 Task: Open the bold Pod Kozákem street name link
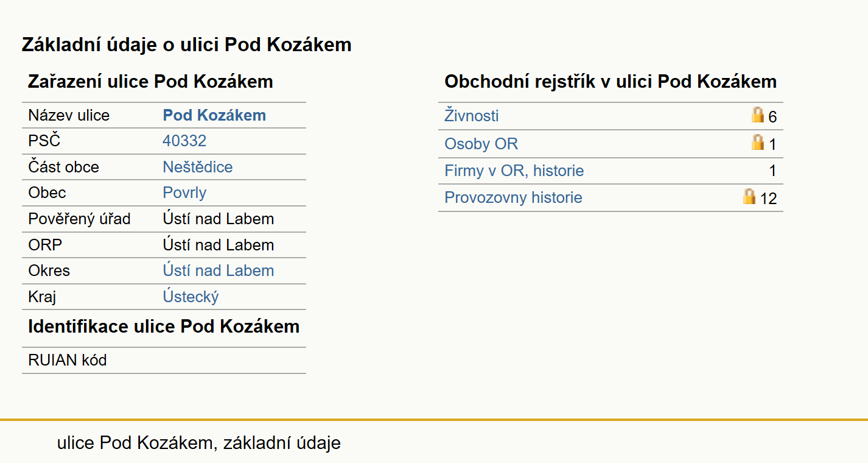pyautogui.click(x=214, y=115)
